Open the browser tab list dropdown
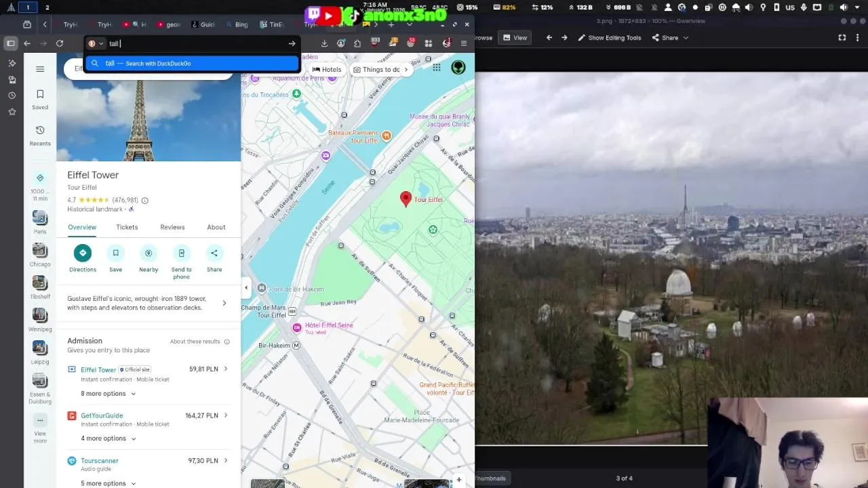Viewport: 868px width, 488px height. pyautogui.click(x=409, y=24)
